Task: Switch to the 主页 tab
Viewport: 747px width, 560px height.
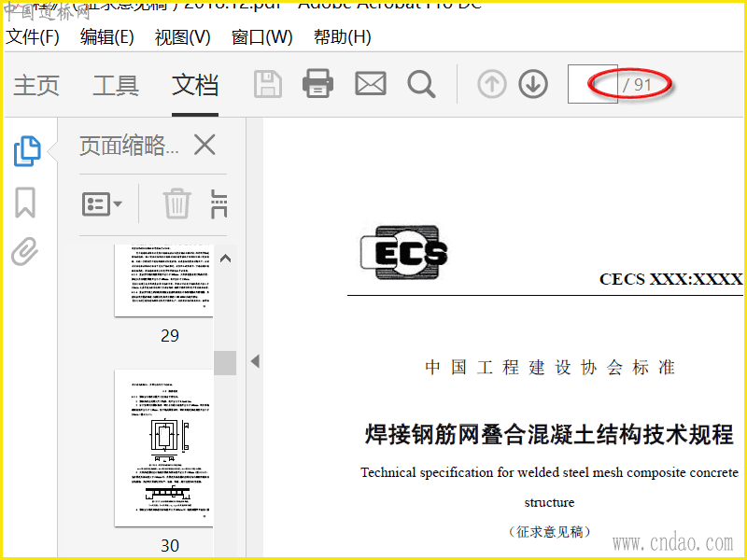Action: tap(36, 86)
